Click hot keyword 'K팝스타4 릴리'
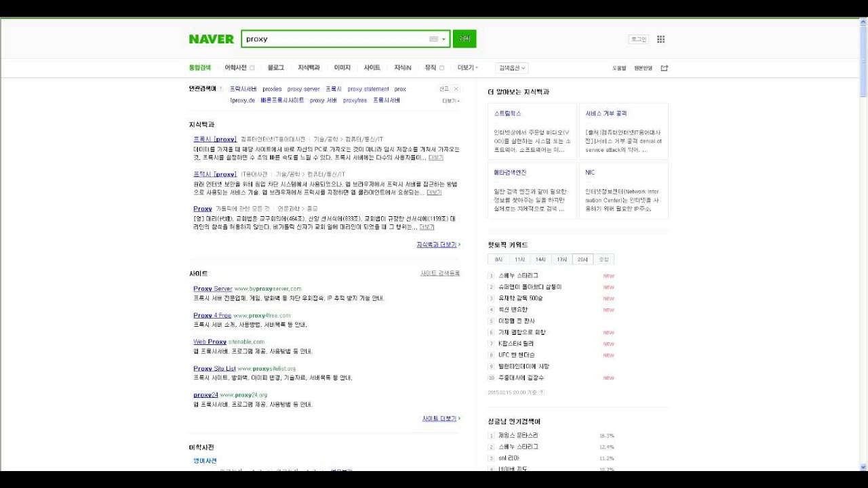Screen dimensions: 868x488 pyautogui.click(x=515, y=344)
